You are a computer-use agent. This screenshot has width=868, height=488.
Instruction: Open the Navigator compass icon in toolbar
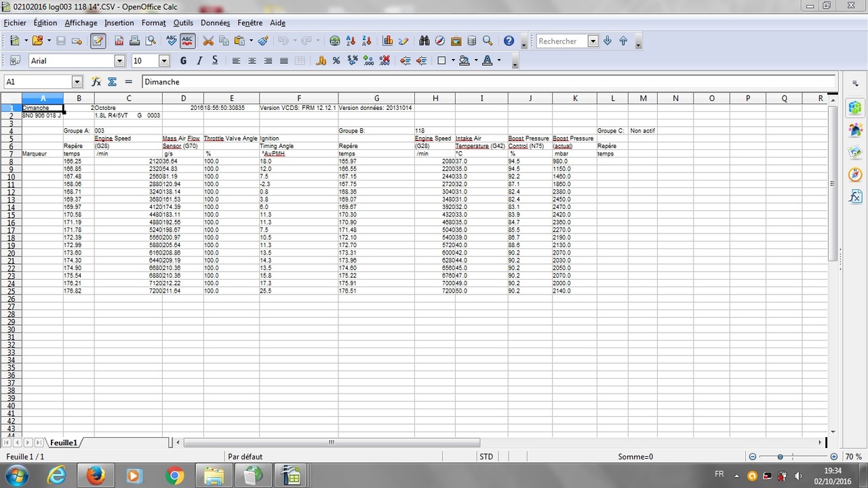click(x=440, y=41)
